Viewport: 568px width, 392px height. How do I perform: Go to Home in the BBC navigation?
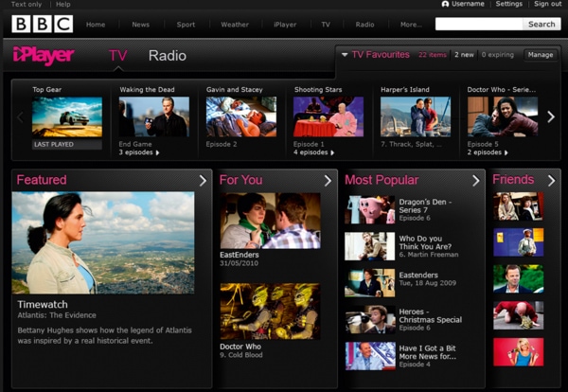coord(96,25)
